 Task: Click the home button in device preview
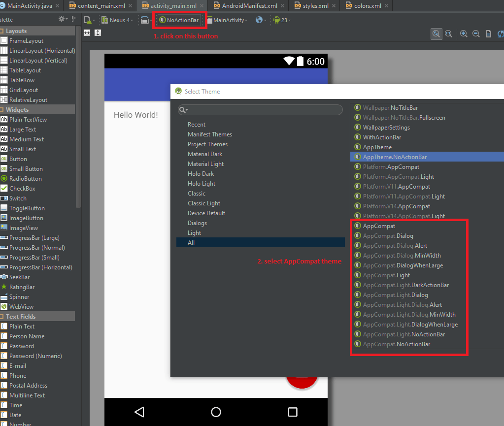click(216, 412)
